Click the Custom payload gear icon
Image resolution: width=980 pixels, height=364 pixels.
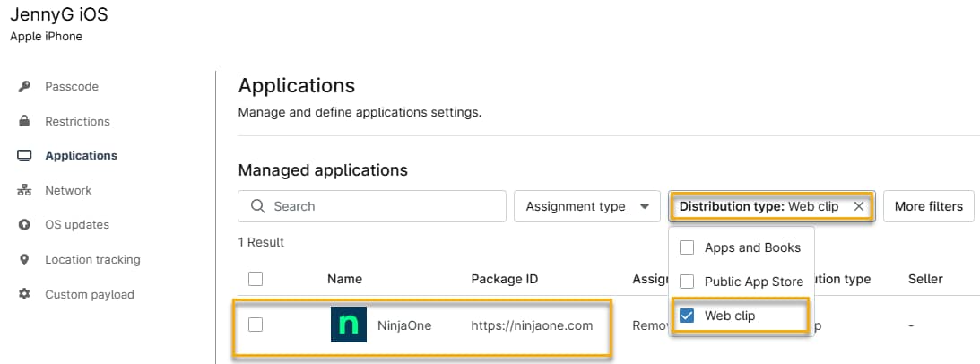pos(24,294)
